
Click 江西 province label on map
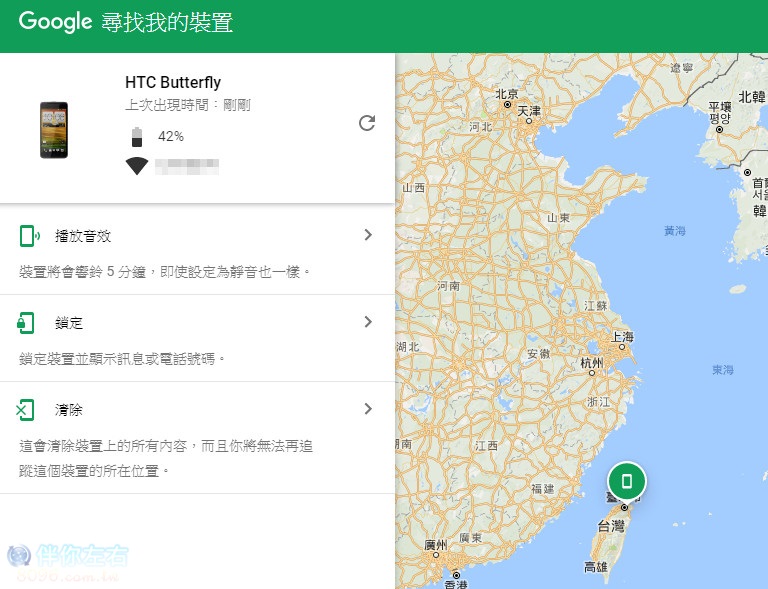click(x=486, y=445)
